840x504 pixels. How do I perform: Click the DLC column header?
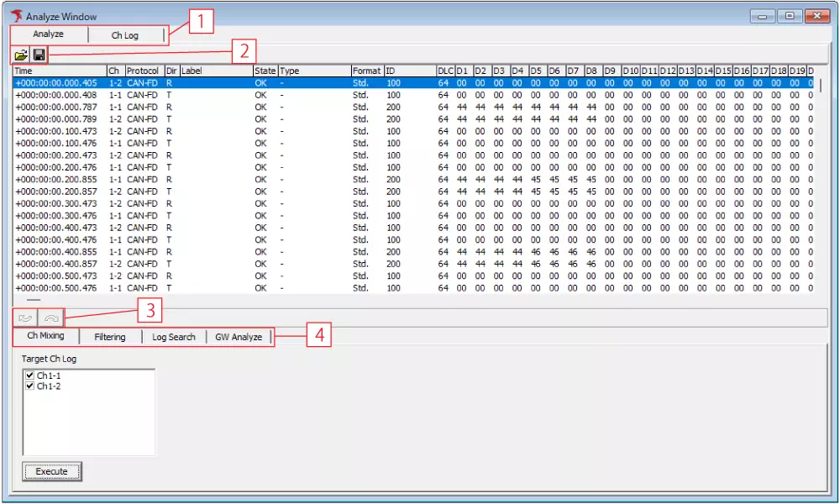tap(448, 71)
